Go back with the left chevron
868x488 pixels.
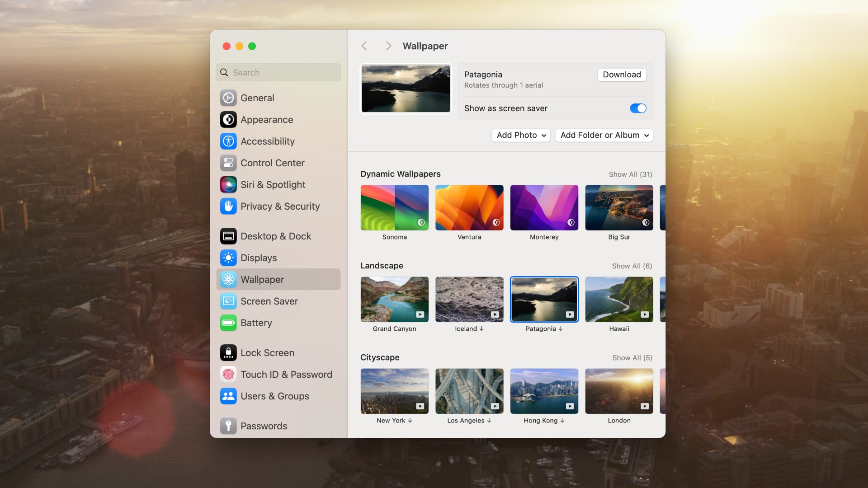[364, 46]
